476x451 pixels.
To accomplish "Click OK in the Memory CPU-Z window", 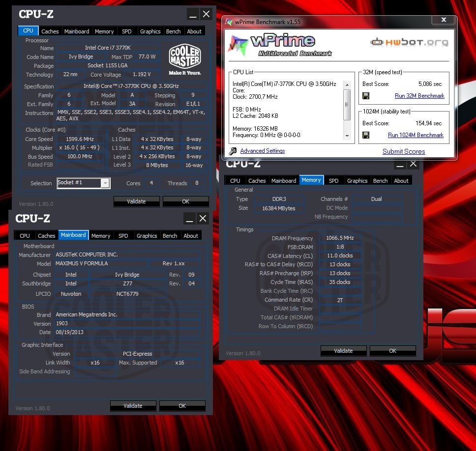I will point(392,351).
